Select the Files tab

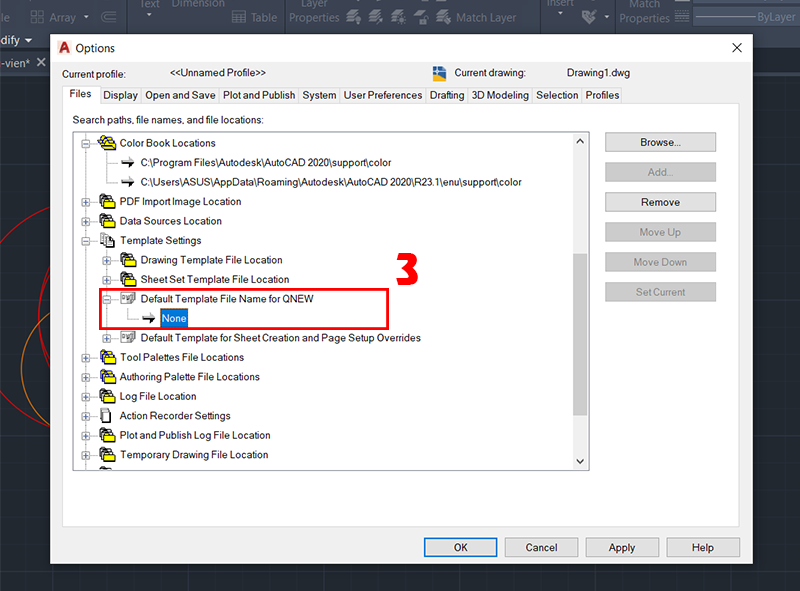click(80, 94)
